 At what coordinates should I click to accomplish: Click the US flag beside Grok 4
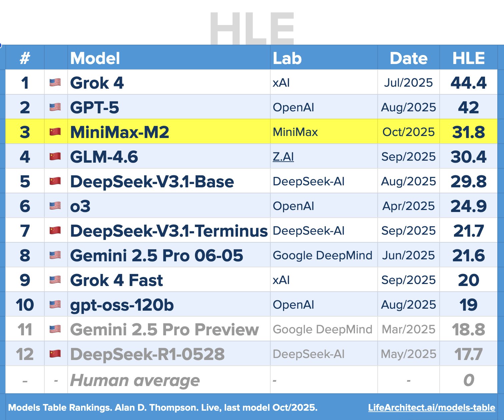coord(55,82)
